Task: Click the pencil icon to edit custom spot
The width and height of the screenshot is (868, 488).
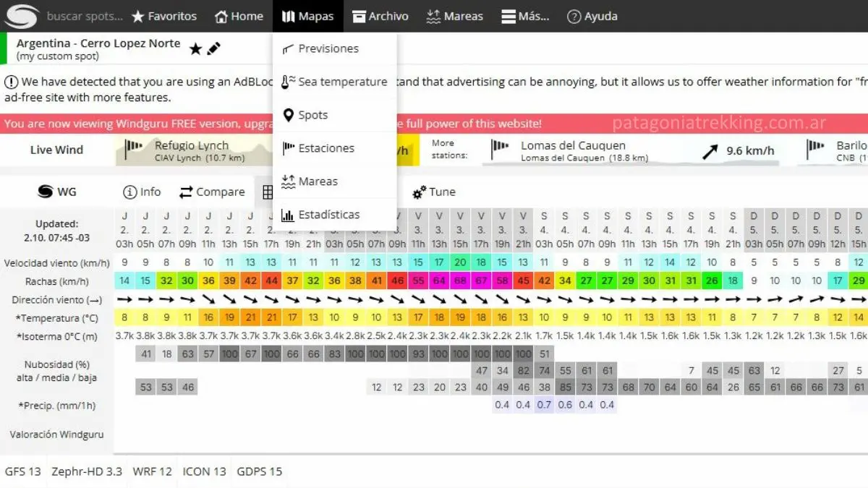Action: pos(213,49)
